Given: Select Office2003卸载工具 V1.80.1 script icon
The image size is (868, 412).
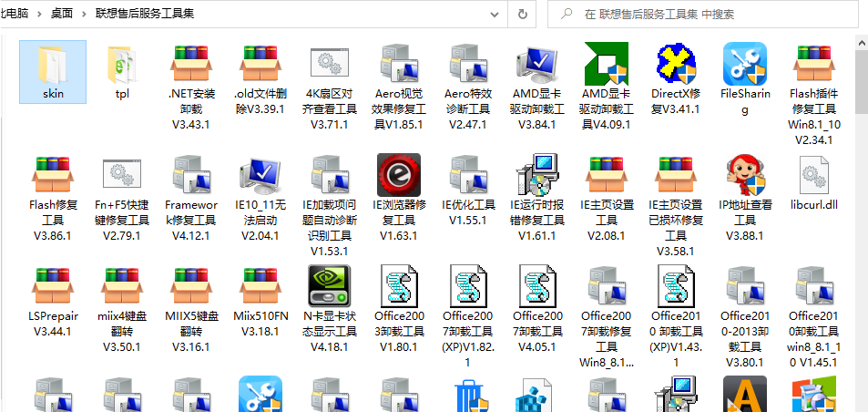Looking at the screenshot, I should pos(399,286).
